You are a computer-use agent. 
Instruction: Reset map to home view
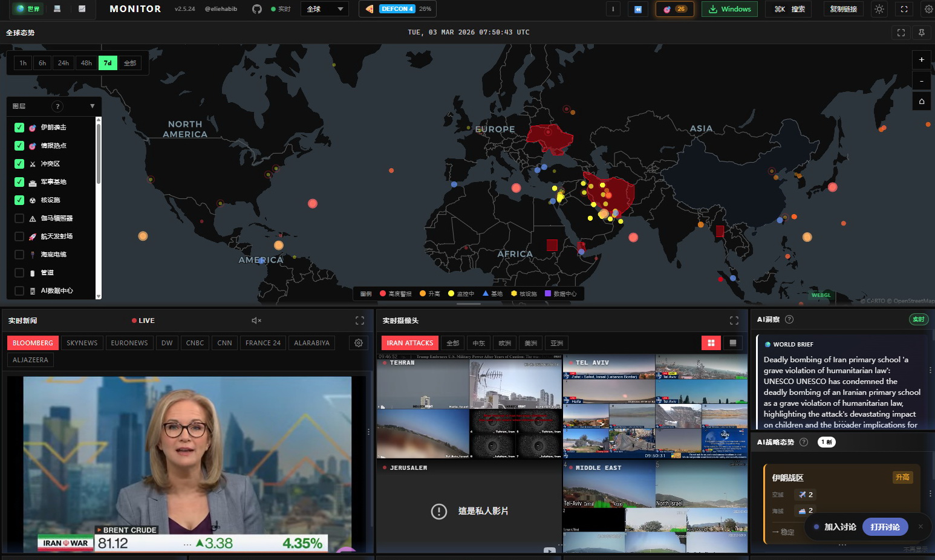[x=922, y=101]
